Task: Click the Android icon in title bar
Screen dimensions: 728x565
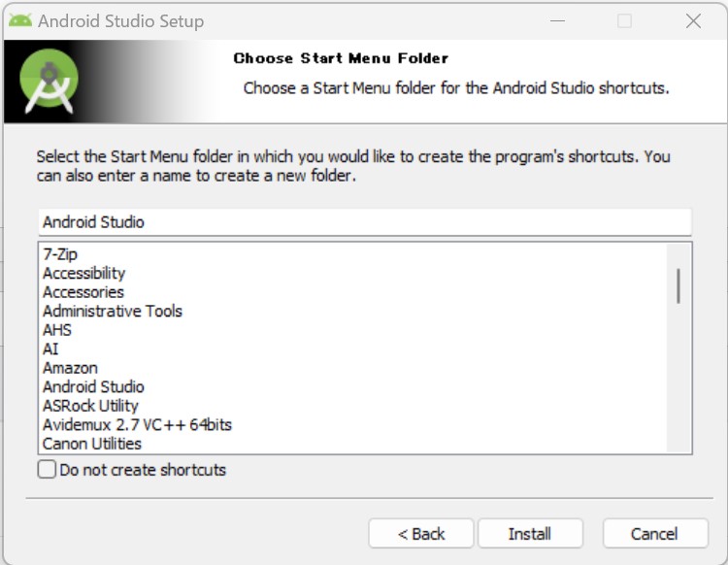Action: pyautogui.click(x=20, y=21)
